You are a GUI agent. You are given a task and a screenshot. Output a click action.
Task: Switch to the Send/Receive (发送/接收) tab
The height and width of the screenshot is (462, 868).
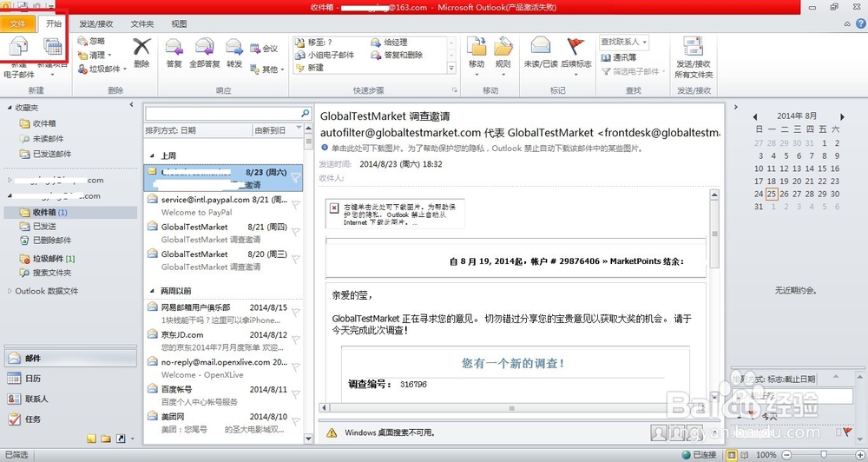tap(95, 23)
